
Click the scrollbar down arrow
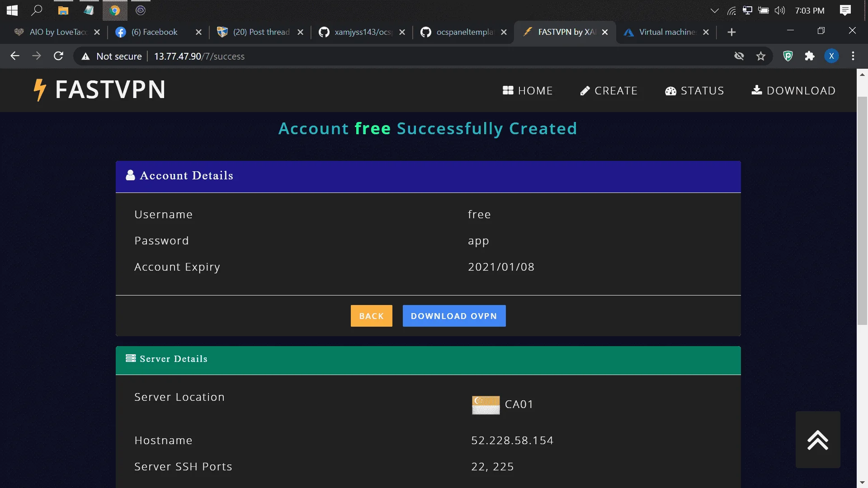coord(862,483)
